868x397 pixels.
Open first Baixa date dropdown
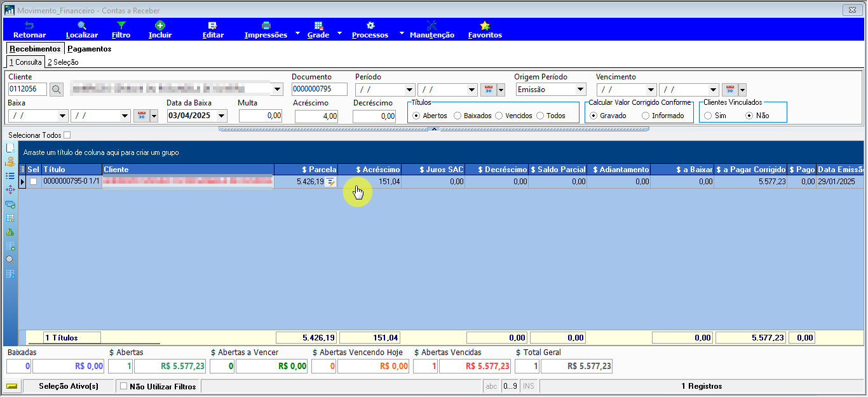click(x=62, y=116)
